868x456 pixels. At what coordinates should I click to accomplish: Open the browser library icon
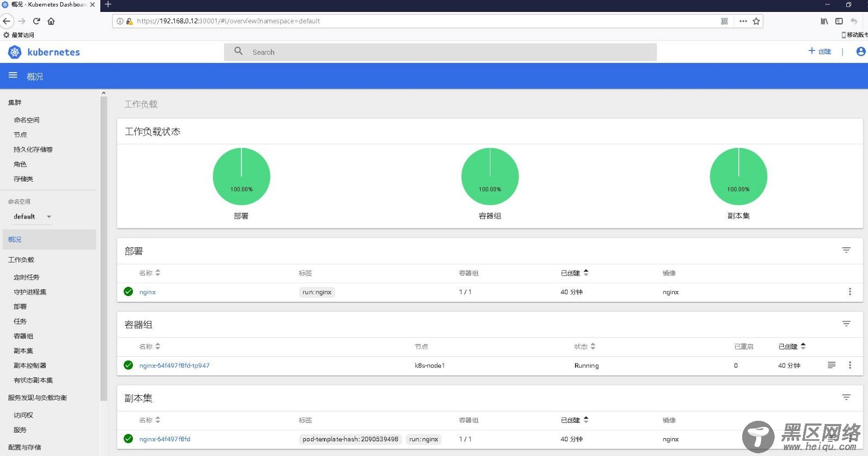pyautogui.click(x=824, y=21)
